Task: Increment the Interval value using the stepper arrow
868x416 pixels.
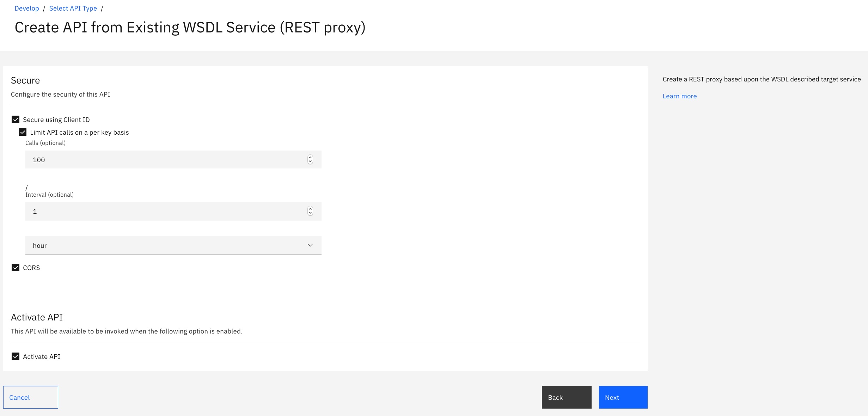Action: click(310, 209)
